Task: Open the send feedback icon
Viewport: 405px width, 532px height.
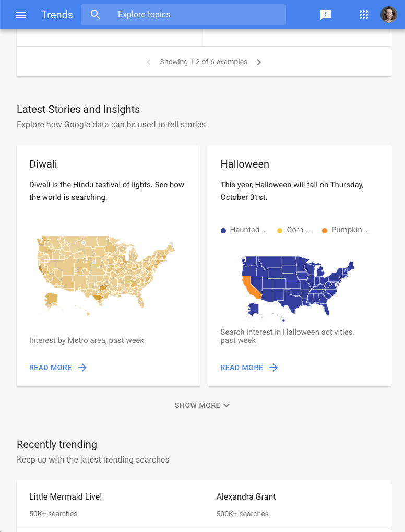Action: (x=326, y=15)
